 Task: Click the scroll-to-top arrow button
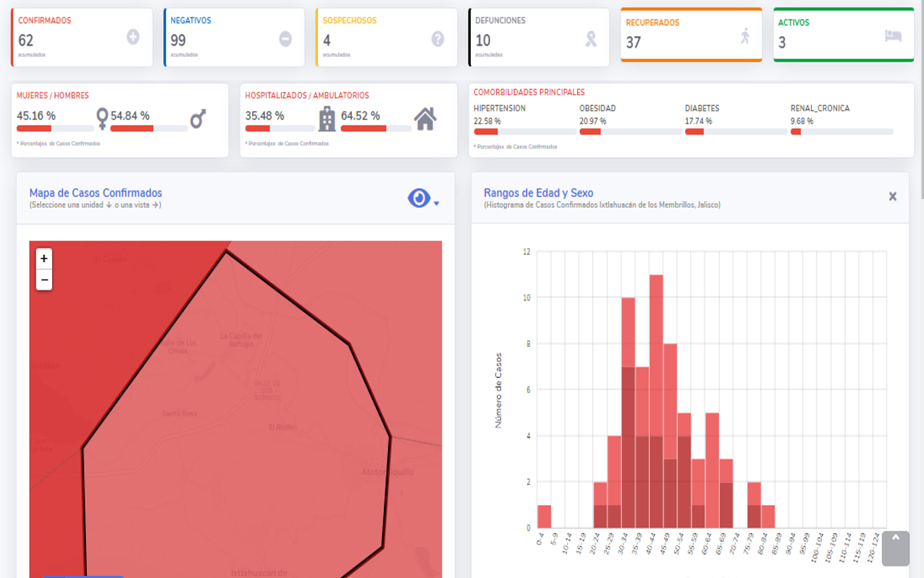(x=896, y=548)
